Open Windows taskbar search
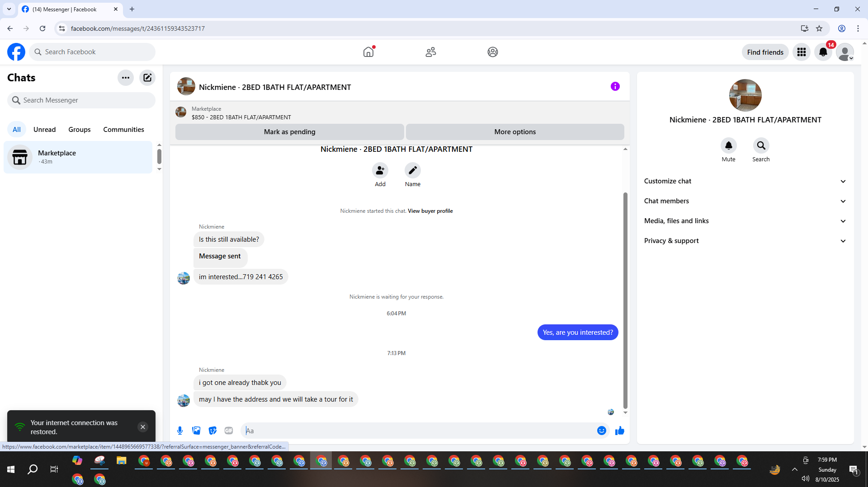 tap(33, 469)
